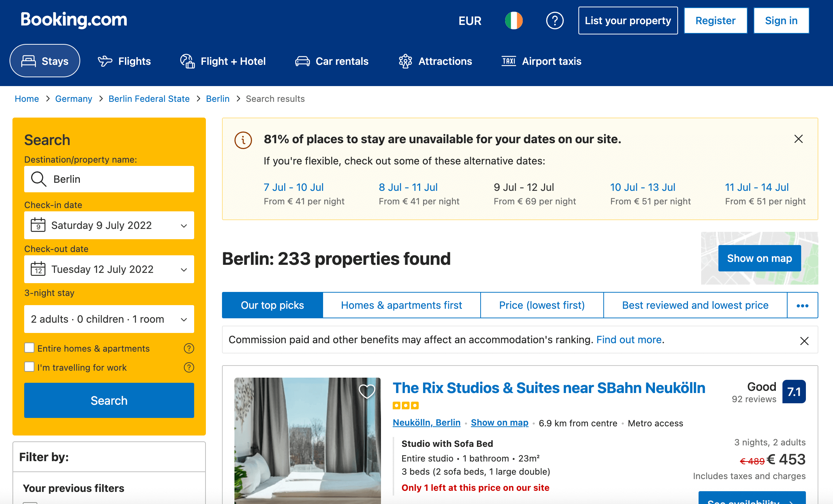The height and width of the screenshot is (504, 833).
Task: Select Price (lowest first) sorting tab
Action: (541, 305)
